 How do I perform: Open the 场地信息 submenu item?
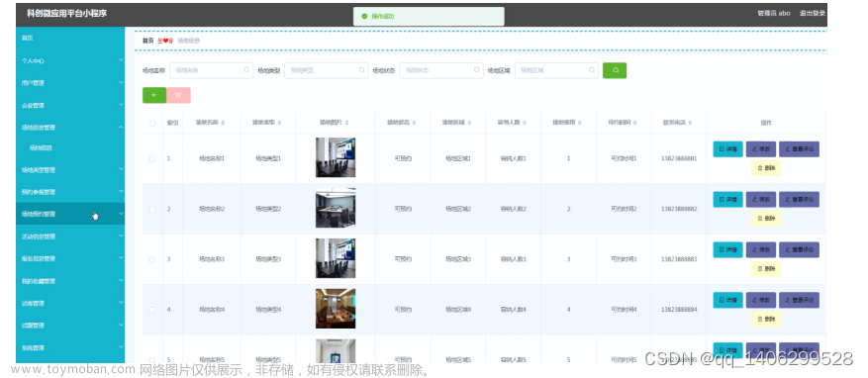[70, 147]
